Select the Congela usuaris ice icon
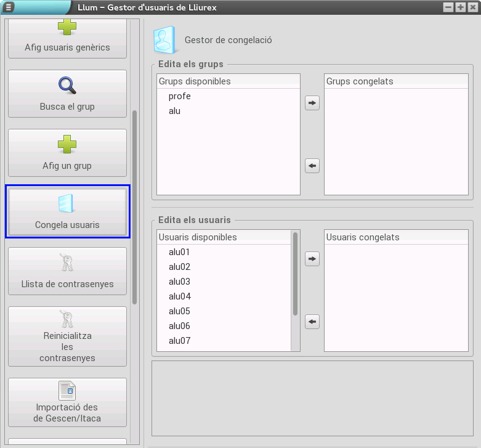The height and width of the screenshot is (448, 481). 67,203
